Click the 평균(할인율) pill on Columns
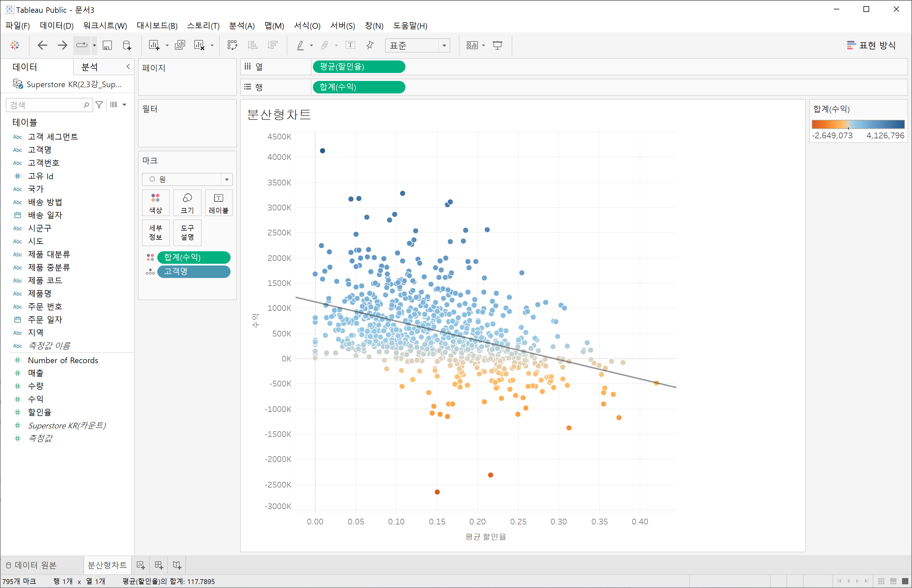This screenshot has width=912, height=588. pyautogui.click(x=359, y=67)
